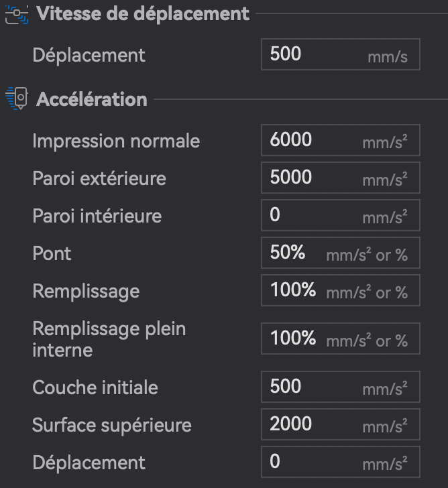Click the Couche initiale label
Screen dimensions: 448x488
95,387
